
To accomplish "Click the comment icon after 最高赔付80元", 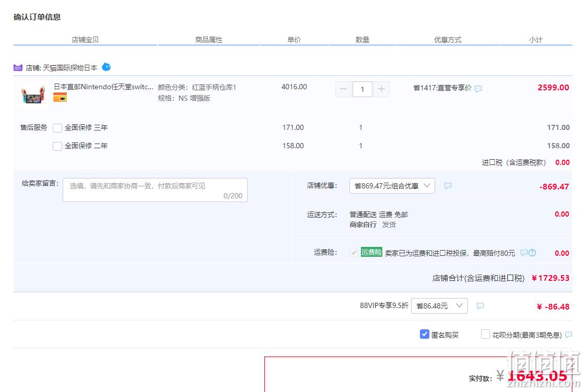I will click(524, 253).
